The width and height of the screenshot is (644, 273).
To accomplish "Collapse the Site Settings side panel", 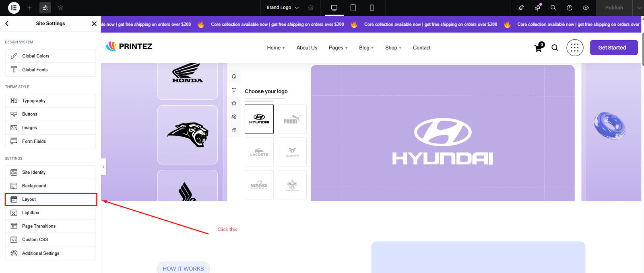I will (x=103, y=166).
